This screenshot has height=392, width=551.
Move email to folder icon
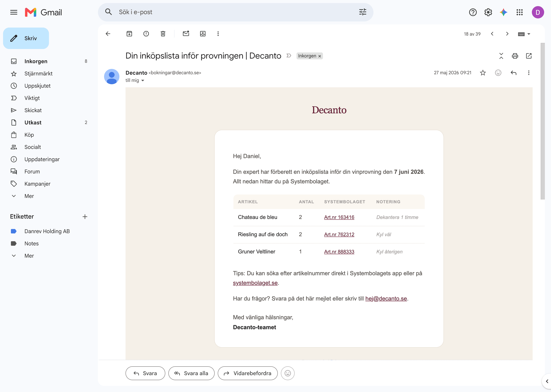(203, 34)
